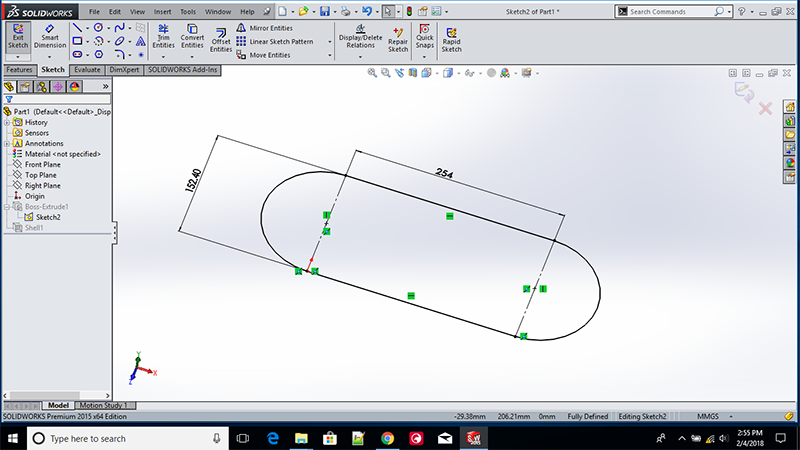Select the Straight Slot tool
Viewport: 800px width, 450px height.
(77, 54)
